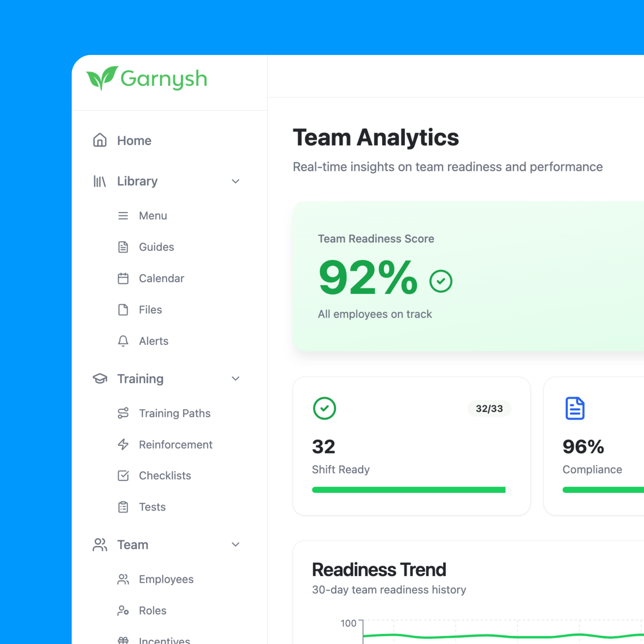
Task: Click the checkmark beside 92% score
Action: click(441, 281)
